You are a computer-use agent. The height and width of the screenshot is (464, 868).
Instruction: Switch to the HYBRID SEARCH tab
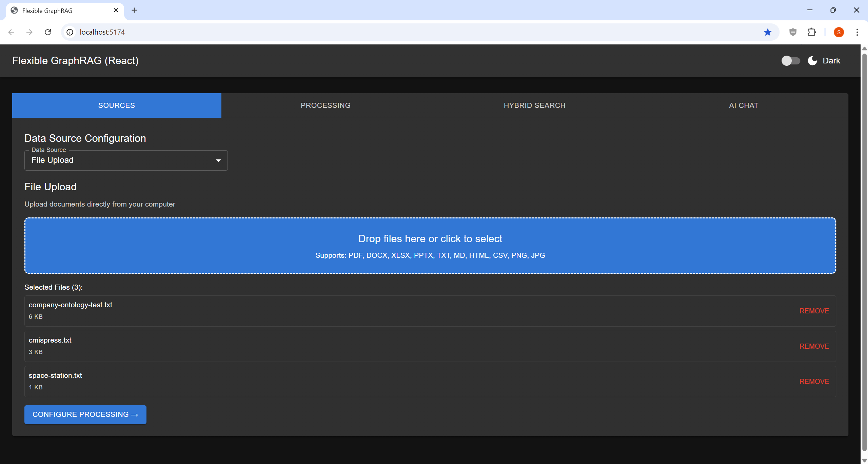pos(534,105)
